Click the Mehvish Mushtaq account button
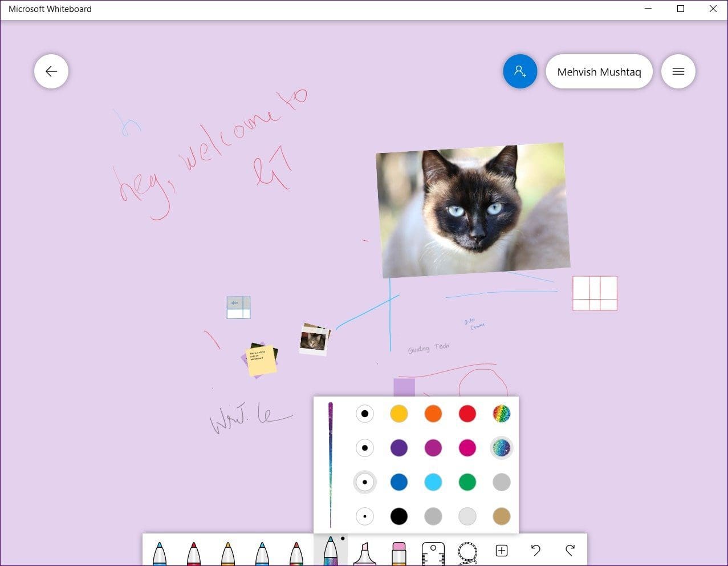Image resolution: width=728 pixels, height=566 pixels. (599, 71)
